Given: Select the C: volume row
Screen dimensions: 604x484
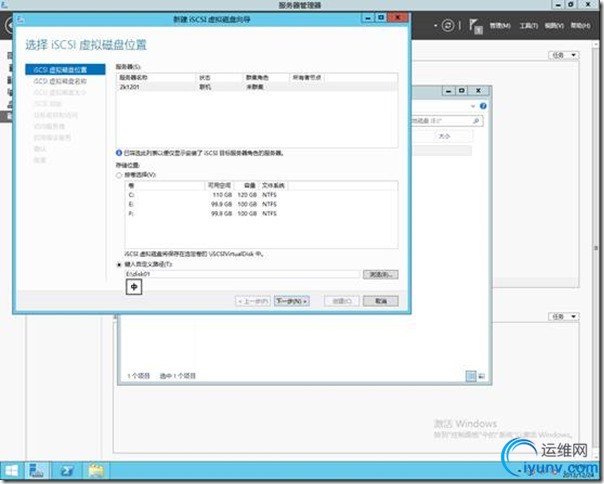Looking at the screenshot, I should pyautogui.click(x=261, y=195).
